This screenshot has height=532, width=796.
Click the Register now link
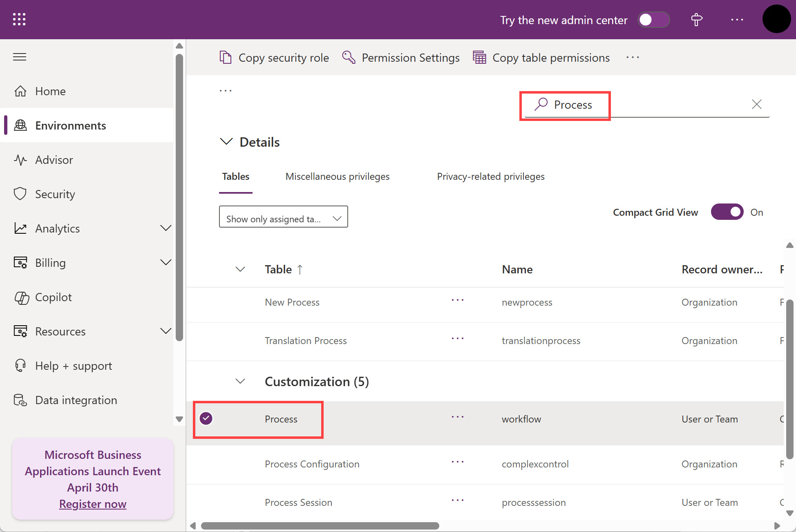93,504
